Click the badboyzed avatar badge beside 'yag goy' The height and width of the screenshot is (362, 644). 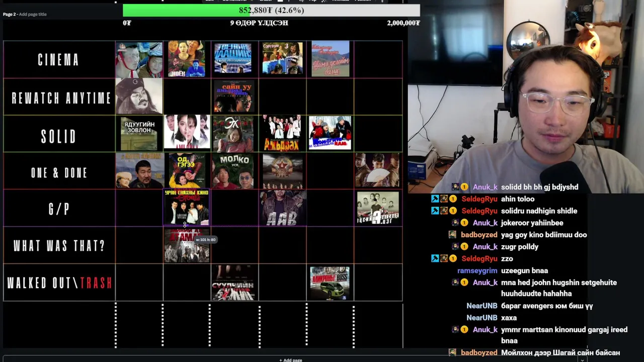click(x=452, y=235)
